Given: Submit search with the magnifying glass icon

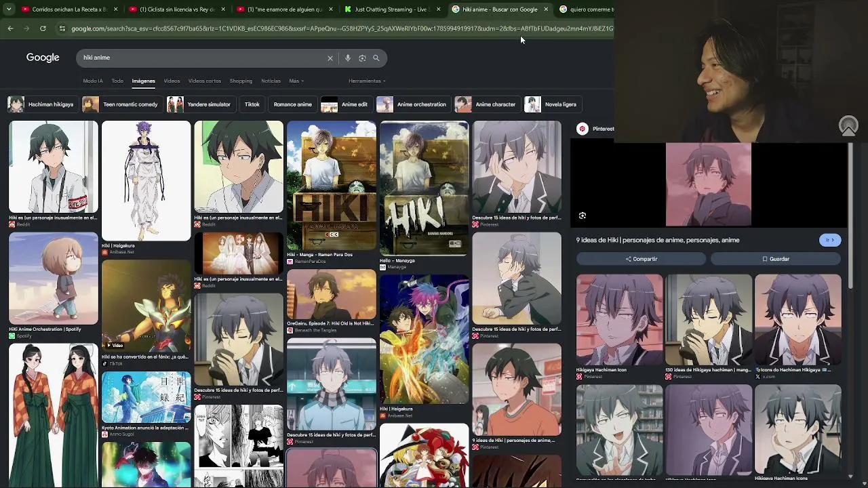Looking at the screenshot, I should [376, 58].
